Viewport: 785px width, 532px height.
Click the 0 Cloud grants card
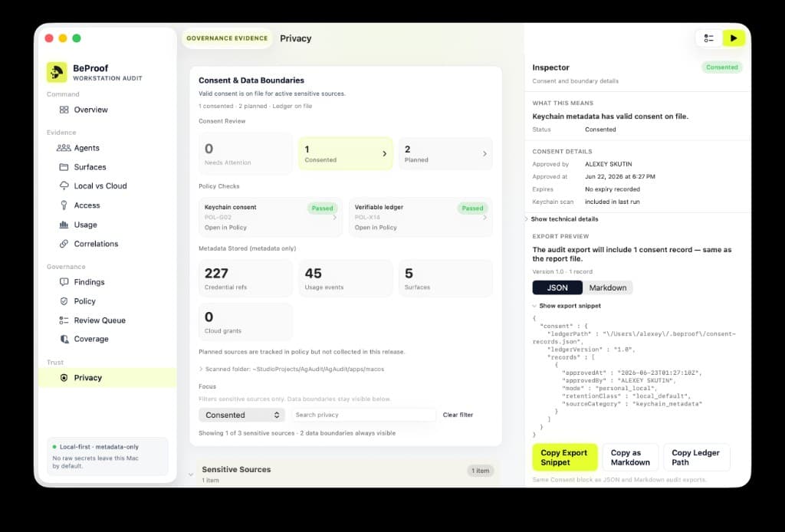click(x=245, y=322)
